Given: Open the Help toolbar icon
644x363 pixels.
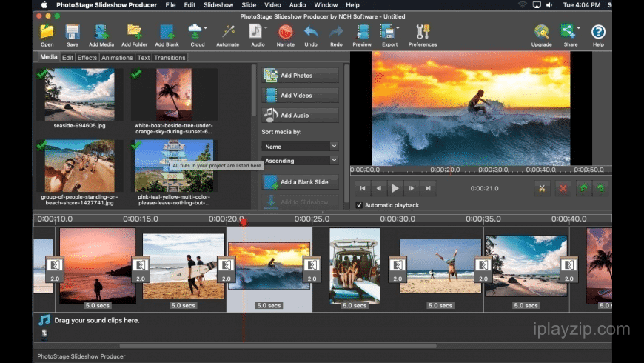Looking at the screenshot, I should (x=598, y=36).
